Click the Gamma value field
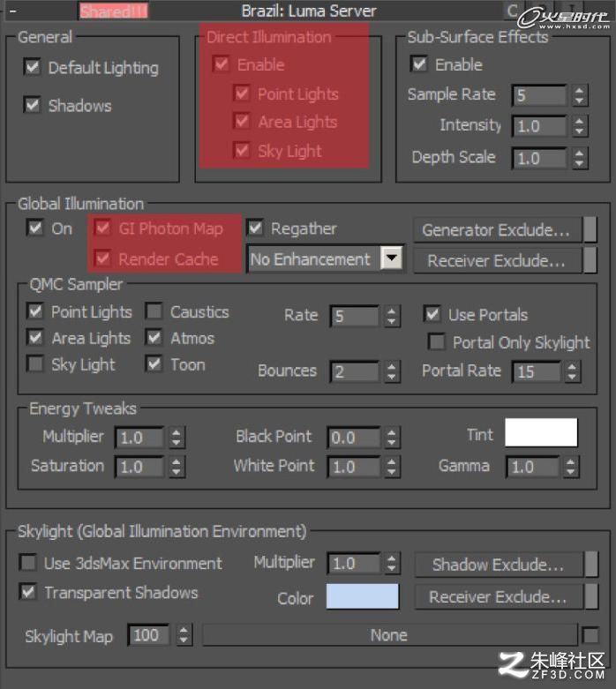 coord(533,467)
